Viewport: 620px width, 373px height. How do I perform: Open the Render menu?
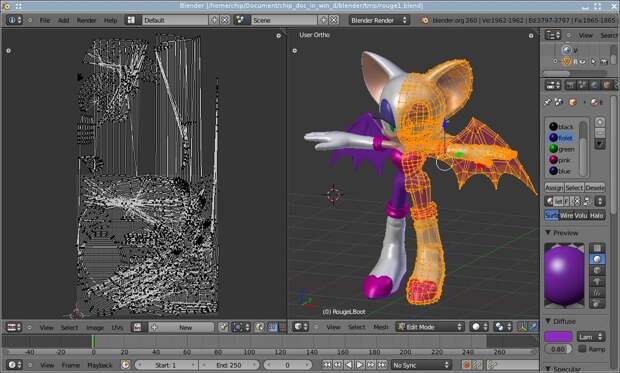pyautogui.click(x=86, y=20)
